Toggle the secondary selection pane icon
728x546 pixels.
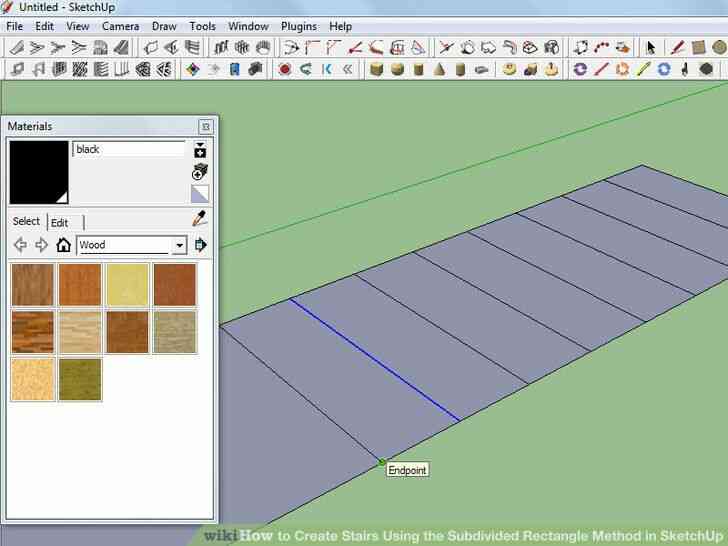(200, 150)
